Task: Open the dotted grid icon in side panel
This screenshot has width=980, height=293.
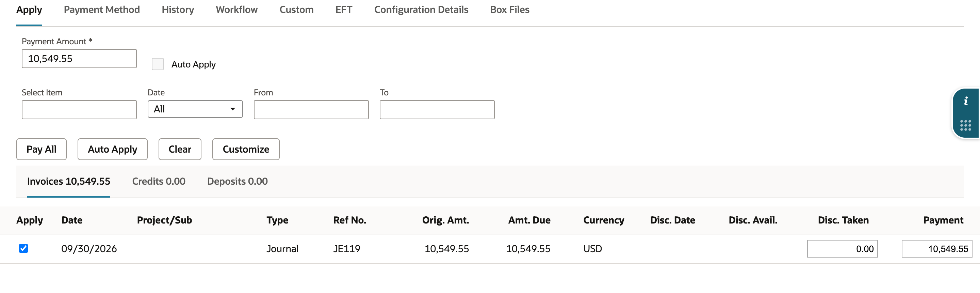Action: pyautogui.click(x=966, y=125)
